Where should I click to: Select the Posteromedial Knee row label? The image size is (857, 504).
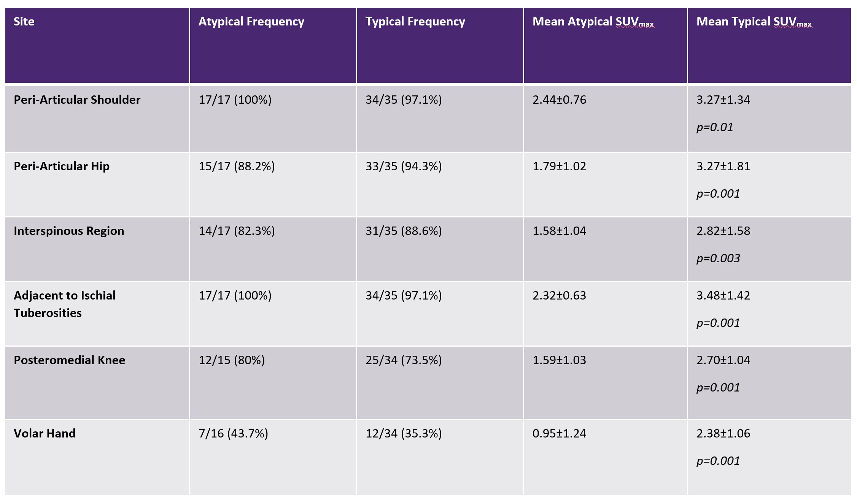69,360
